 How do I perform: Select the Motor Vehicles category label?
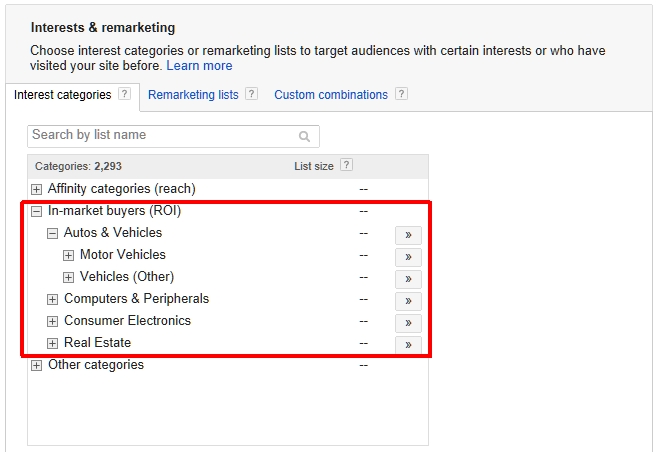122,255
